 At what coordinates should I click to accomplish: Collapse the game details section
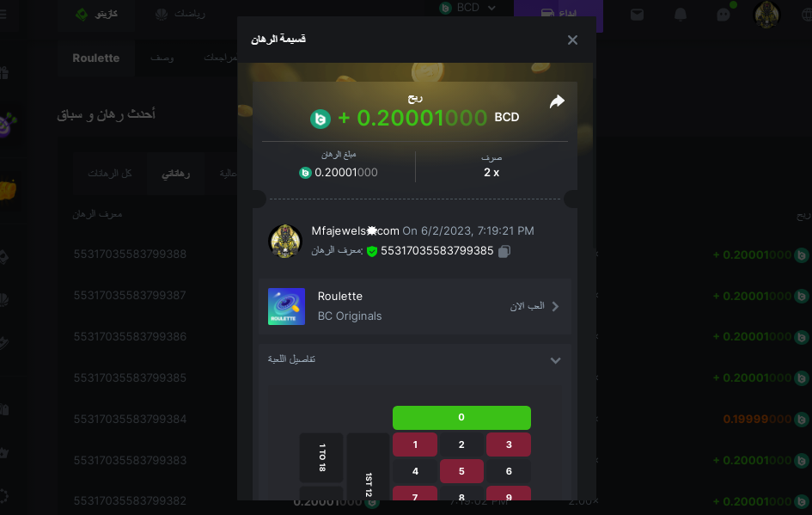(555, 360)
